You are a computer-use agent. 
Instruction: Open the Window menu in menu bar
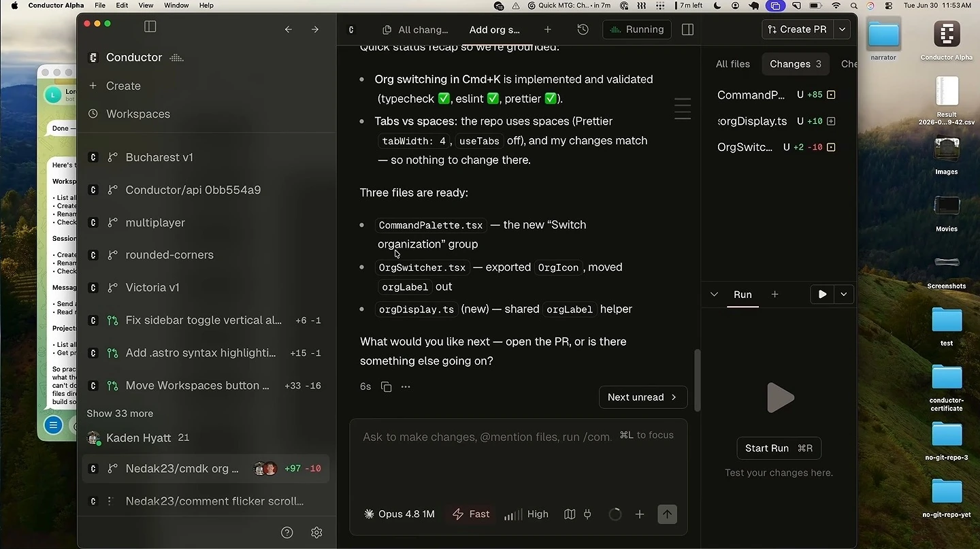coord(176,5)
